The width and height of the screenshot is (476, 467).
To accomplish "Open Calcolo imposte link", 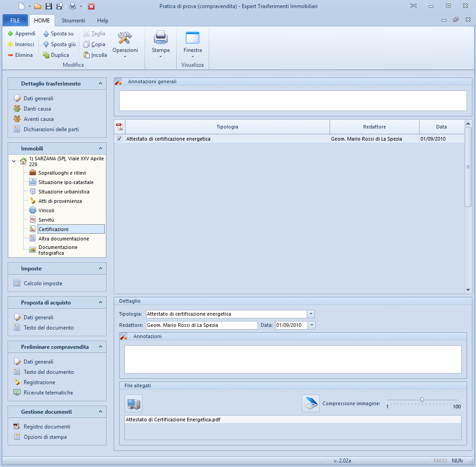I will coord(43,283).
